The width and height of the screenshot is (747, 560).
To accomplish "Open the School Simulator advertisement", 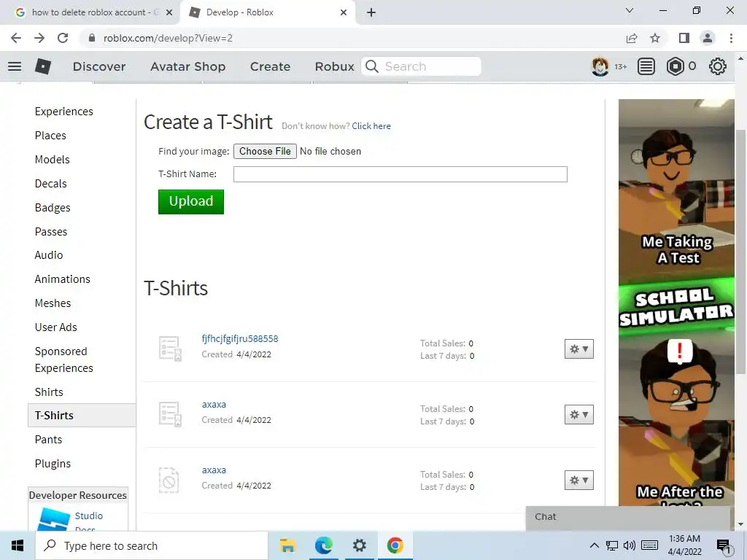I will pyautogui.click(x=676, y=303).
